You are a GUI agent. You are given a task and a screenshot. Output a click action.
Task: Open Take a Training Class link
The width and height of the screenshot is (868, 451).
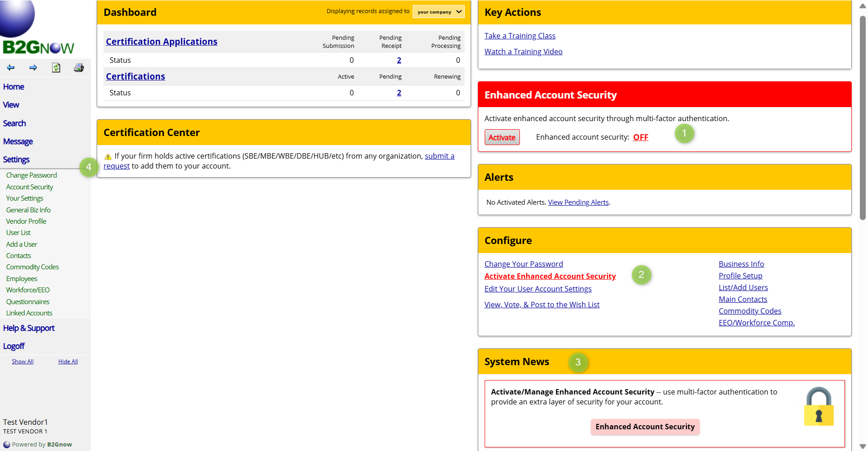tap(520, 36)
